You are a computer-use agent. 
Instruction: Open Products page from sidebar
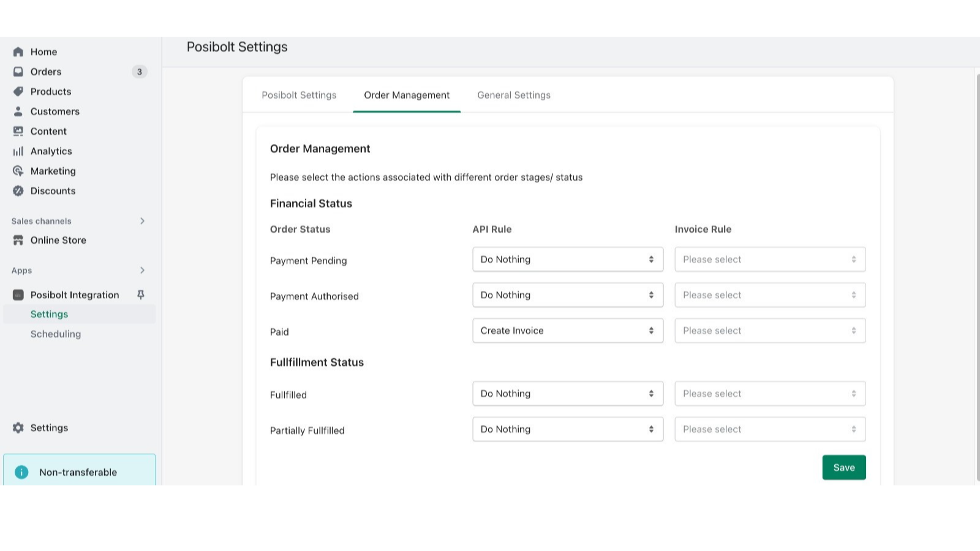click(51, 91)
